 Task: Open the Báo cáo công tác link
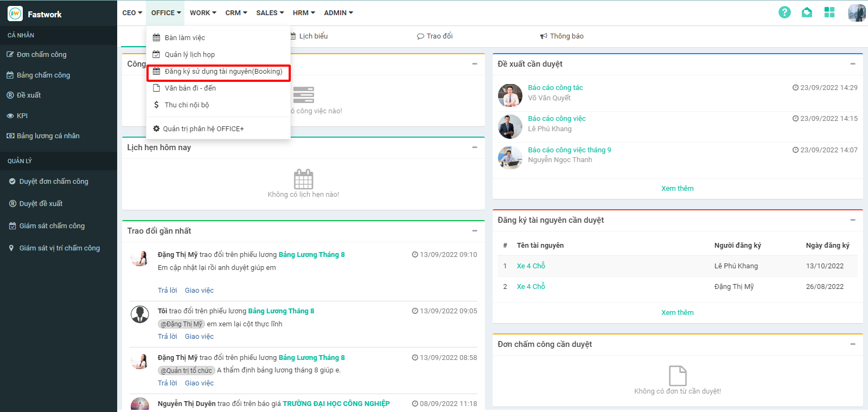click(x=555, y=87)
